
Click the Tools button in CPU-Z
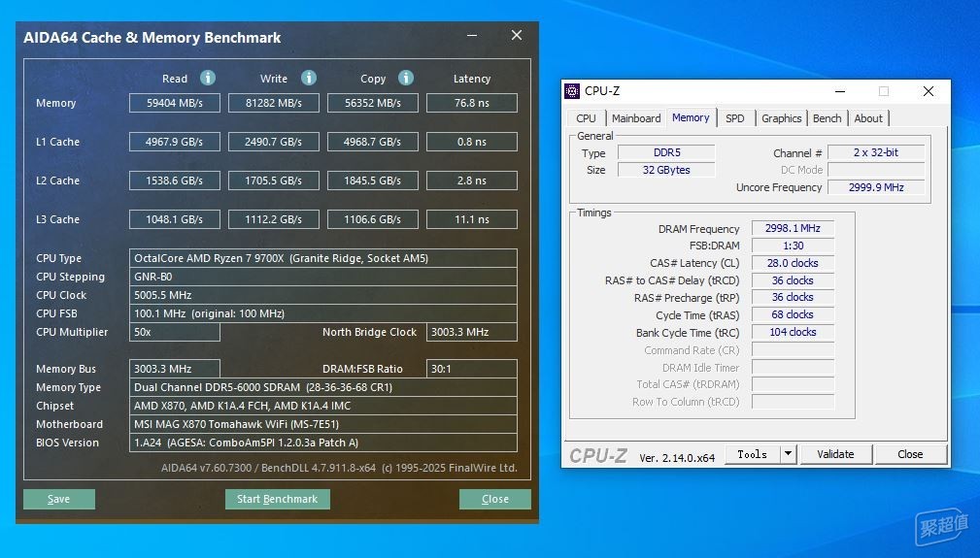point(753,454)
